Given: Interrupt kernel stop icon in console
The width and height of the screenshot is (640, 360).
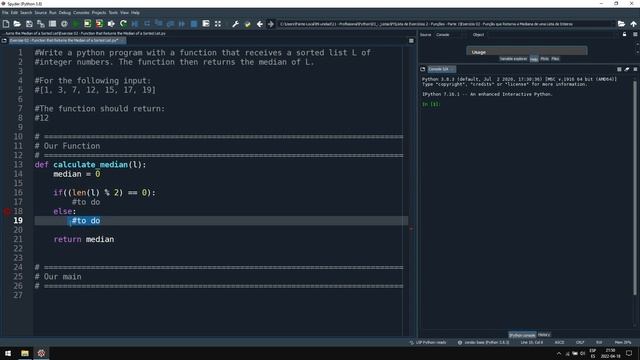Looking at the screenshot, I should 619,69.
